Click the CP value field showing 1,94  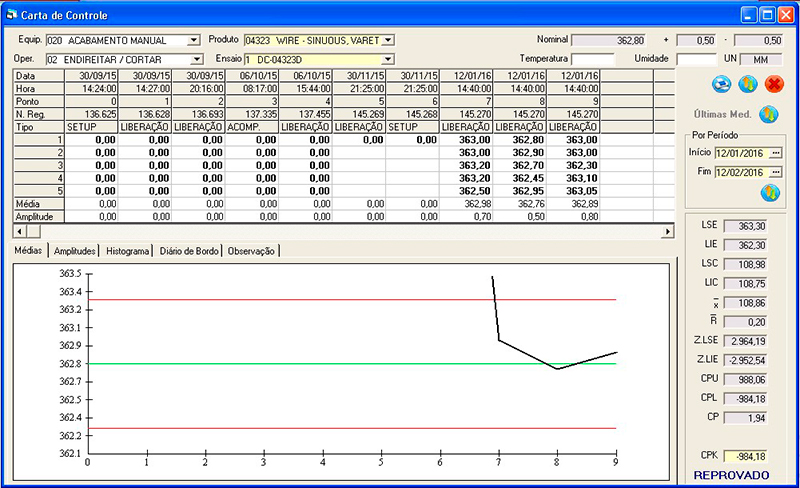tap(745, 418)
